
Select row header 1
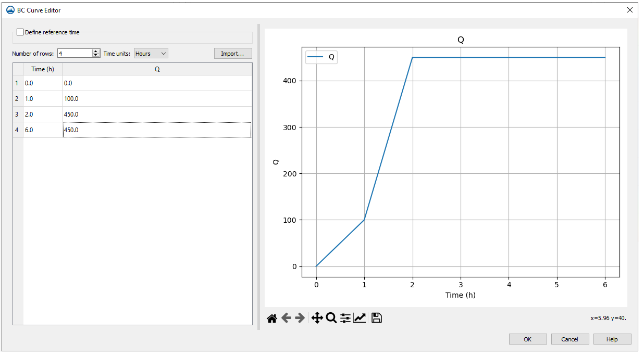(x=18, y=83)
